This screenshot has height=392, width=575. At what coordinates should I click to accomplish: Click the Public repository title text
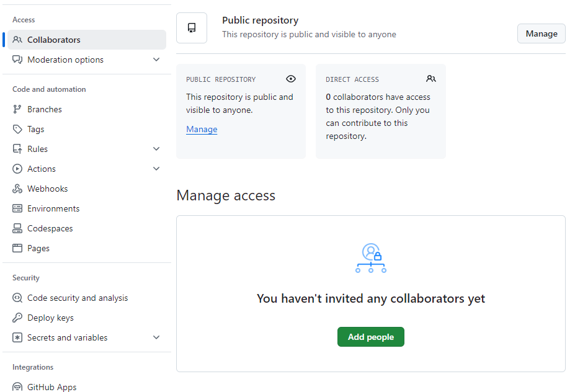click(261, 20)
